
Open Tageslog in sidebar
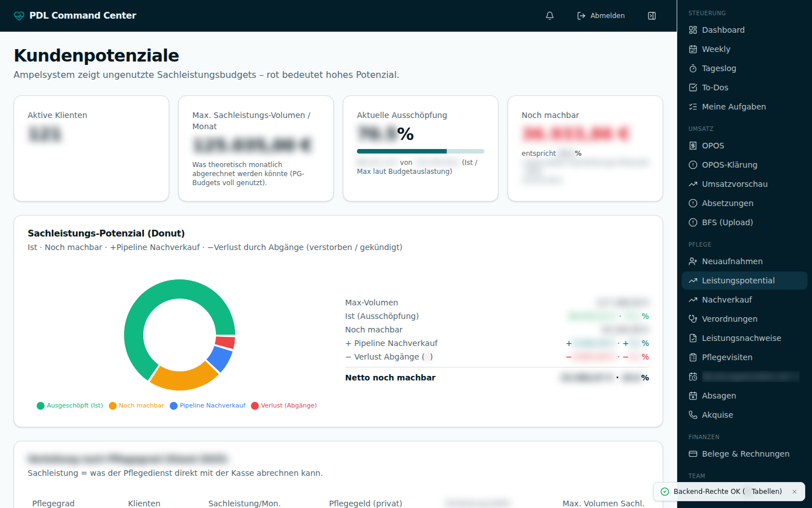pos(744,68)
